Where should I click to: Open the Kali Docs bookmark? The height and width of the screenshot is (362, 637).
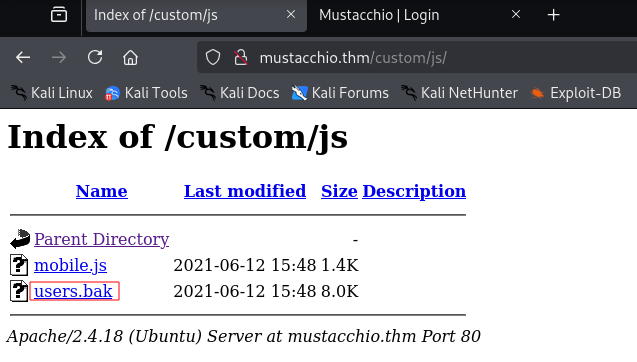point(240,93)
